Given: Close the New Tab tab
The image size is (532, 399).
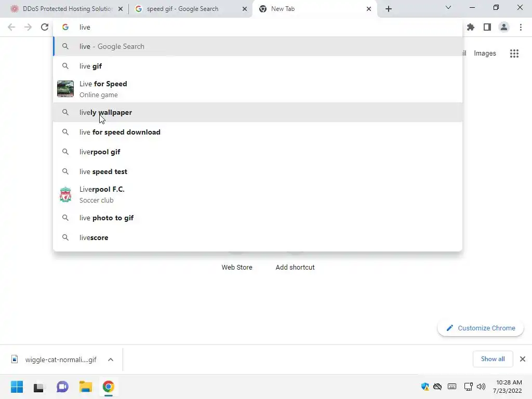Looking at the screenshot, I should point(369,9).
